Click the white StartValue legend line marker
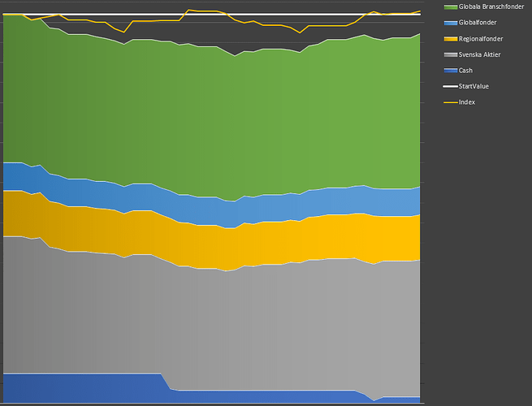Screen dimensions: 532x406 [450, 86]
